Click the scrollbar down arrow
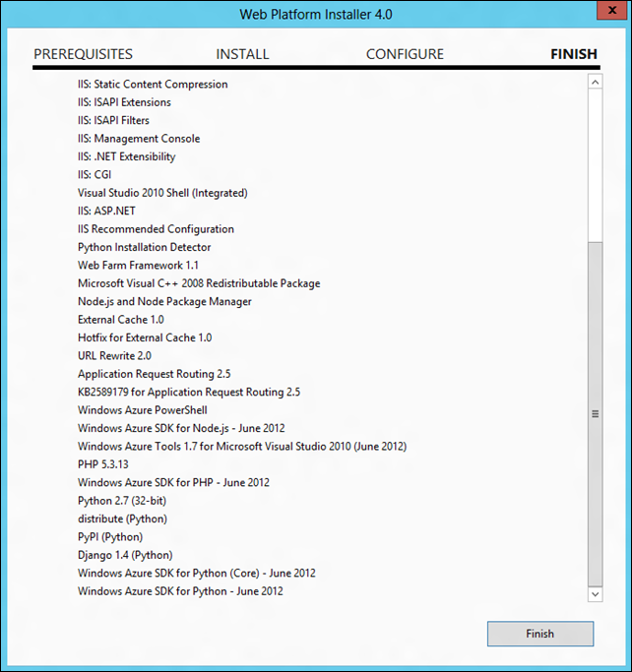 pyautogui.click(x=596, y=594)
